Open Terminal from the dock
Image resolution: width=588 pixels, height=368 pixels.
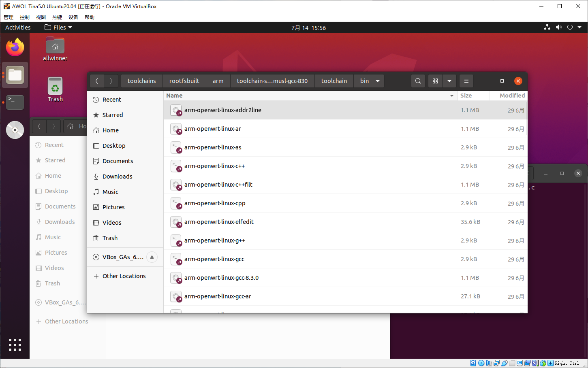pyautogui.click(x=15, y=102)
